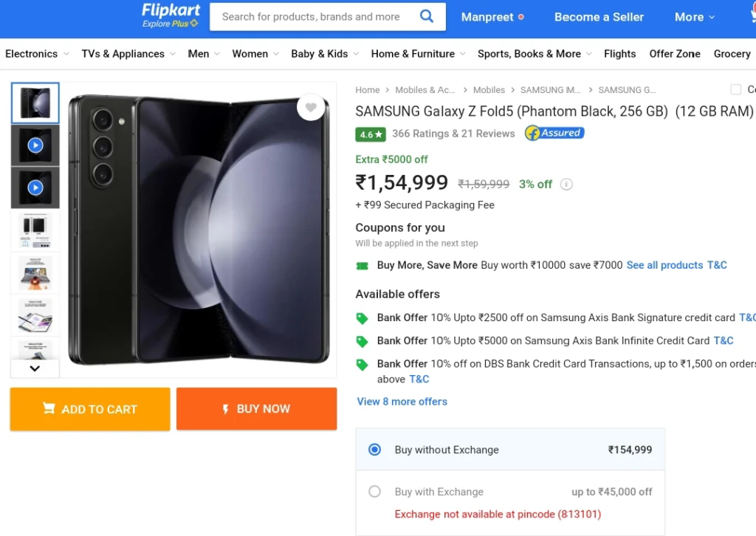Viewport: 756px width, 536px height.
Task: Open the Offer Zone menu item
Action: click(x=675, y=53)
